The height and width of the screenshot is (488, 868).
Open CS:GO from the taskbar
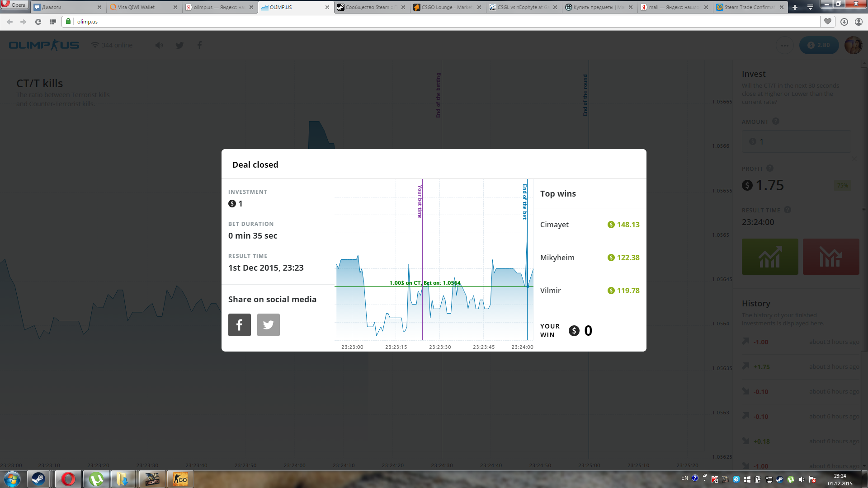coord(180,479)
